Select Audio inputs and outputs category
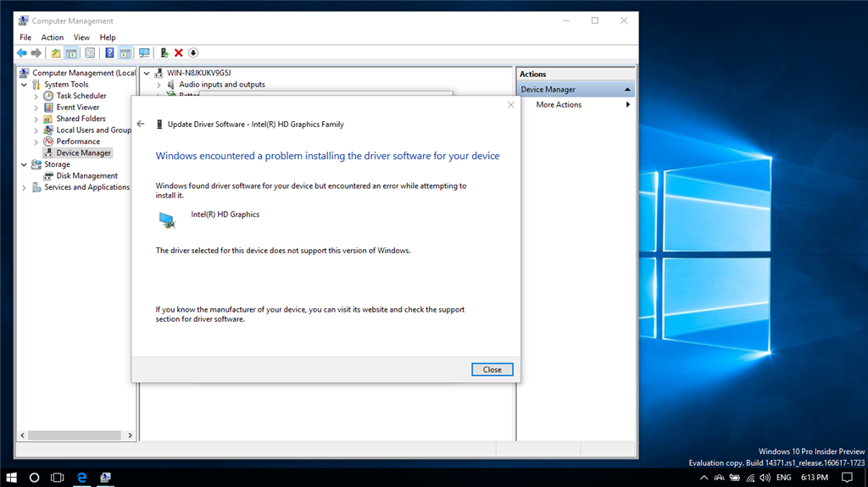This screenshot has height=487, width=868. 221,85
